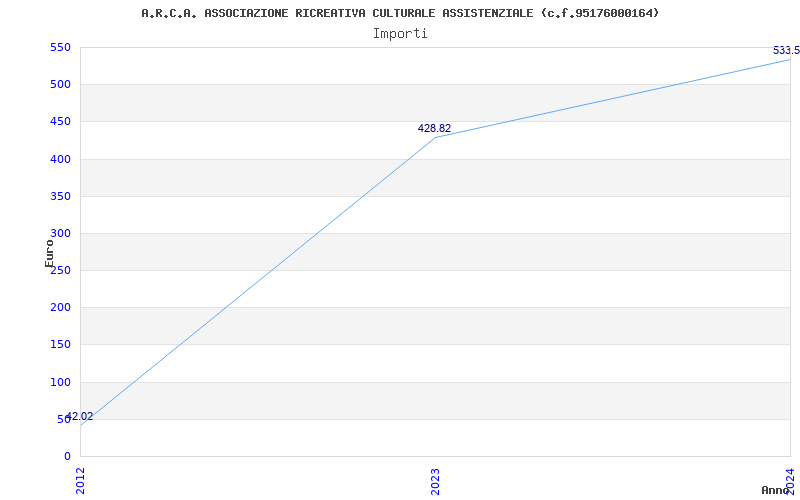Click the 2024 x-axis year label
The height and width of the screenshot is (500, 800).
click(x=790, y=480)
